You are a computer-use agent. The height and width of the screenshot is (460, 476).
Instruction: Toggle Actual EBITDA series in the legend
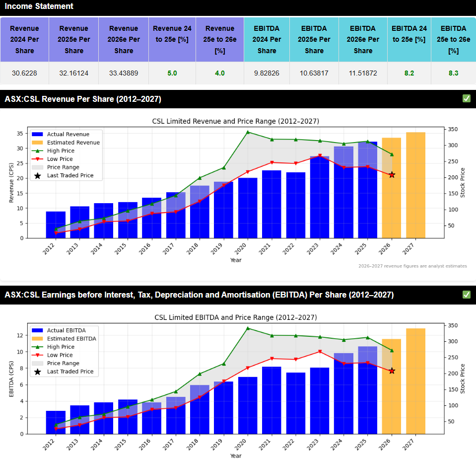point(66,330)
